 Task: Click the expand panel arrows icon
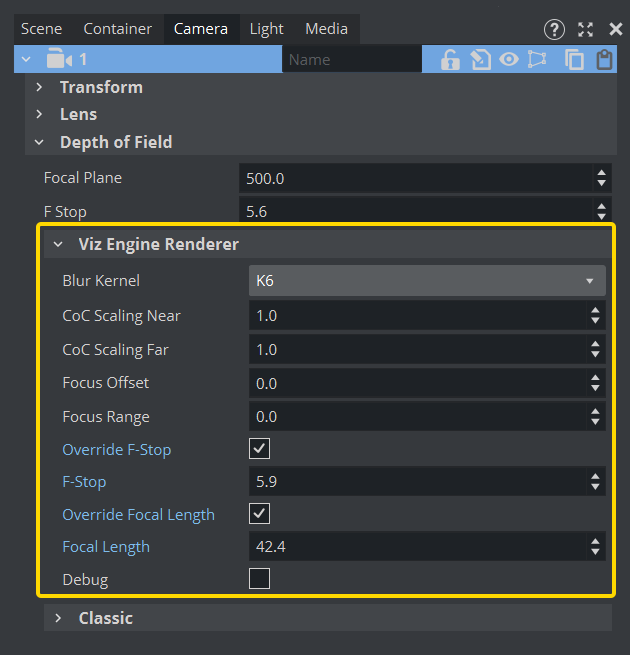(x=586, y=30)
